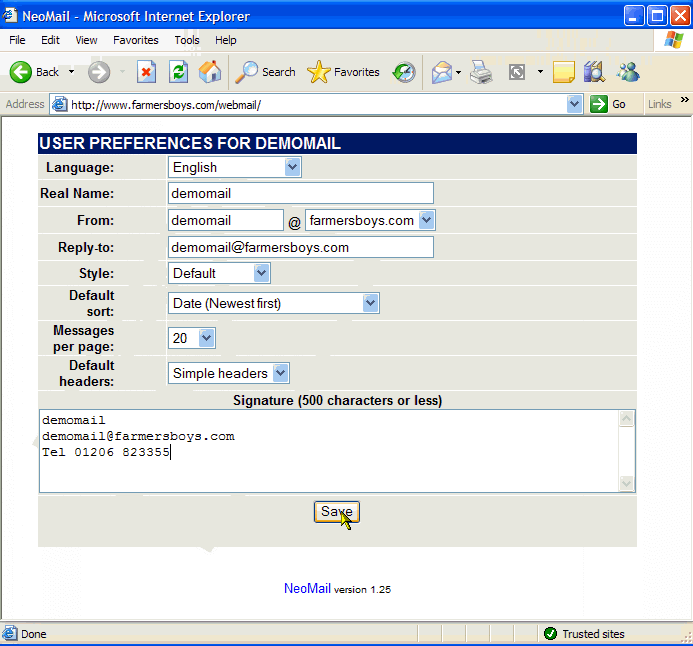
Task: Open the Back history dropdown arrow
Action: (x=72, y=72)
